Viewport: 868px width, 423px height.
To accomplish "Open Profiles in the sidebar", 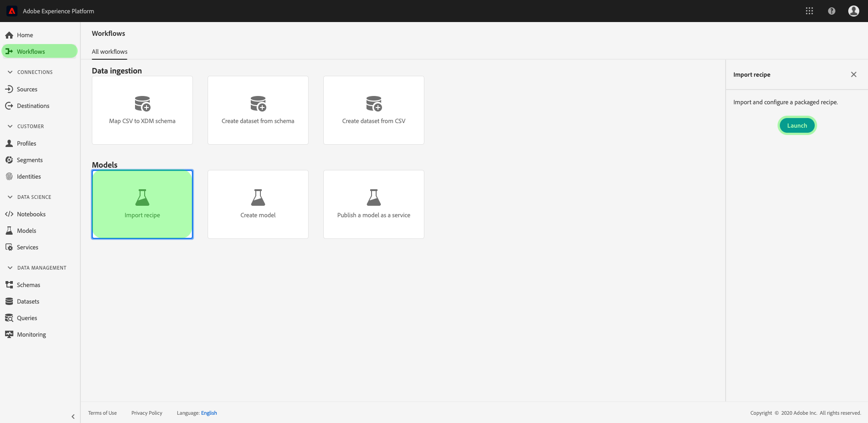I will pos(27,143).
